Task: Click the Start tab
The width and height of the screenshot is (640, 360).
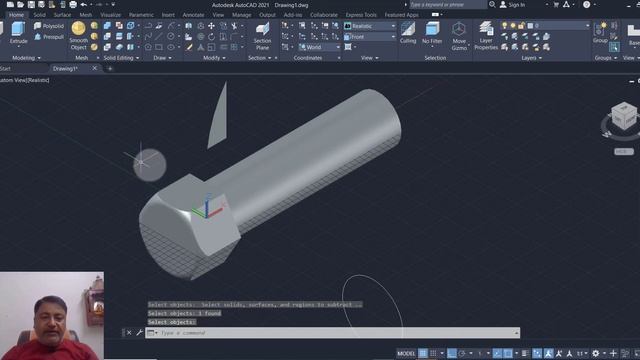Action: 5,69
